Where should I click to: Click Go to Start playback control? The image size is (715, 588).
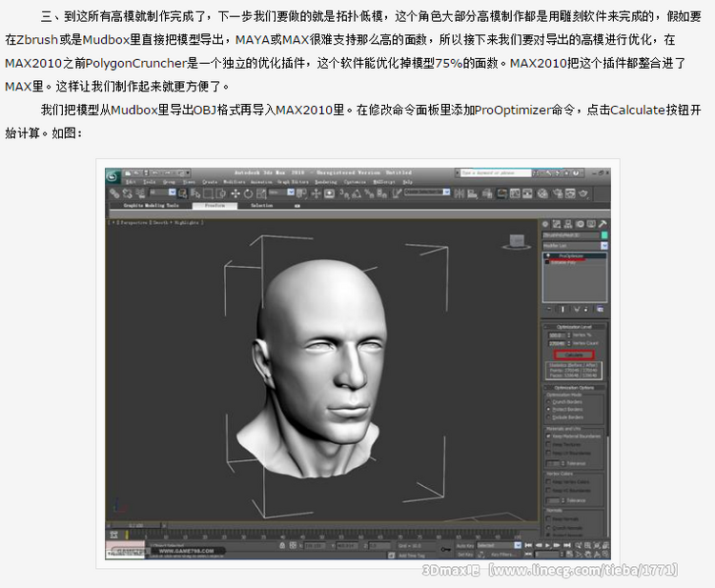(x=528, y=545)
